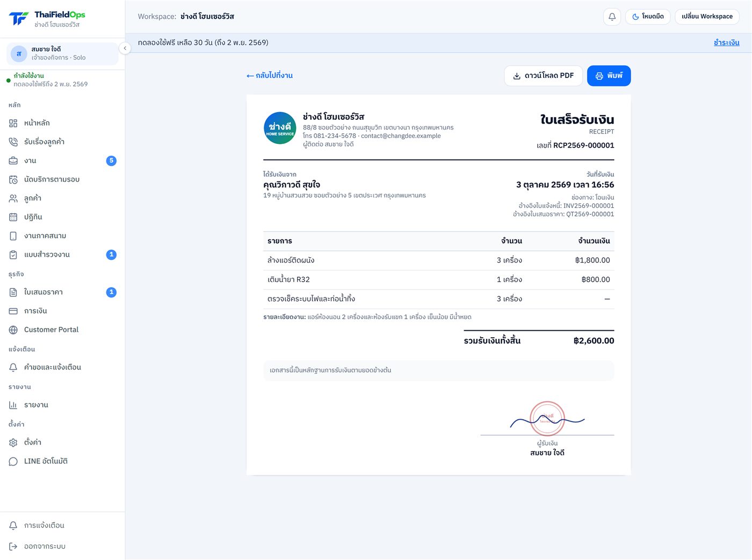The width and height of the screenshot is (752, 560).
Task: Click the เติมน้ำยา R32 line item
Action: (438, 280)
